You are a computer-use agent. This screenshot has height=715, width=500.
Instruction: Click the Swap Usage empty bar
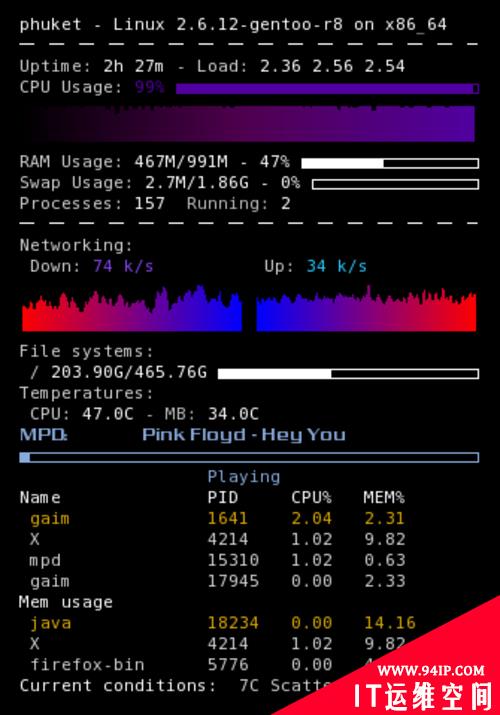point(395,184)
